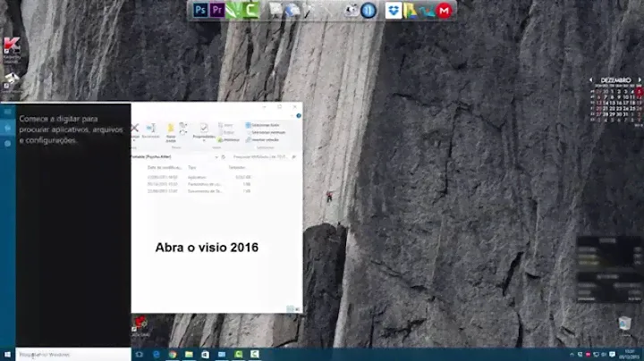Click the Windows search box on taskbar
This screenshot has width=644, height=361.
coord(63,355)
